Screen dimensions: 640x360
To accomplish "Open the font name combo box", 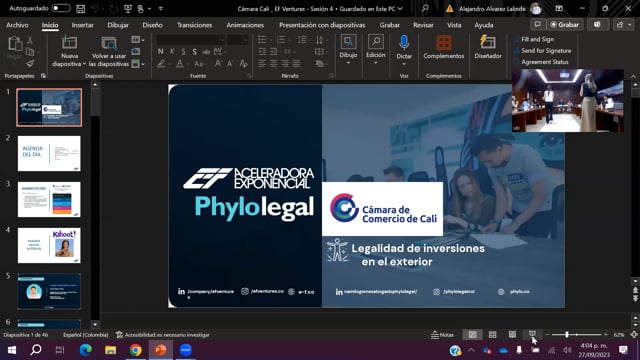I will [x=191, y=40].
